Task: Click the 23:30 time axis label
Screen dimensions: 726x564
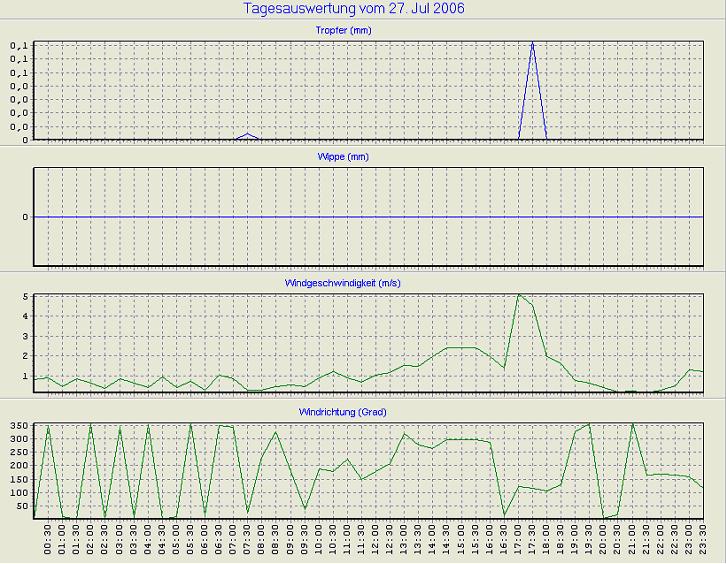Action: point(703,540)
